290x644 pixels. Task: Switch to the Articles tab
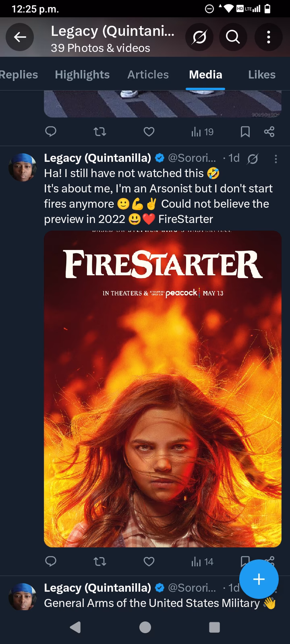pos(148,74)
